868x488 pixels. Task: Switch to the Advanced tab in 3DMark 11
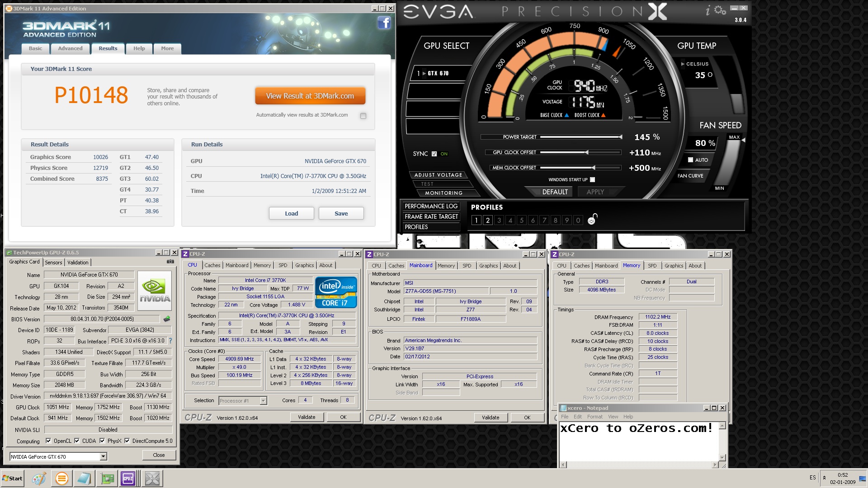point(70,48)
